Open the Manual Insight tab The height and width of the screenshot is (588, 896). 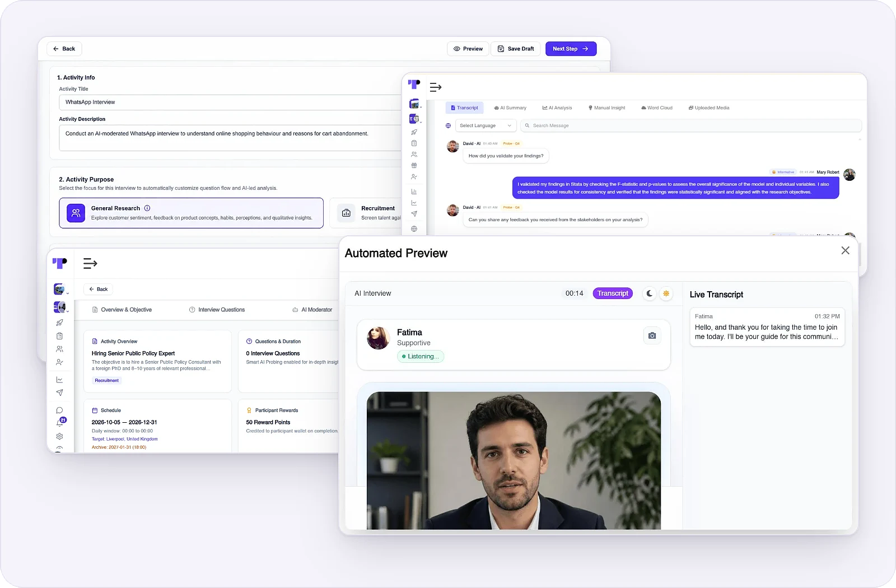606,108
